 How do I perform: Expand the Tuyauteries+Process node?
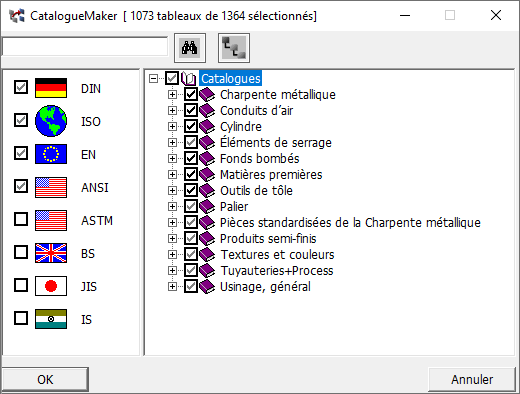pyautogui.click(x=172, y=271)
